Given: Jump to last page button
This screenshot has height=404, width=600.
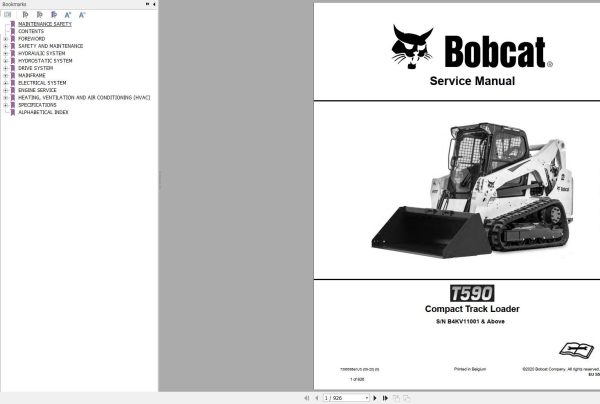Looking at the screenshot, I should tap(385, 398).
